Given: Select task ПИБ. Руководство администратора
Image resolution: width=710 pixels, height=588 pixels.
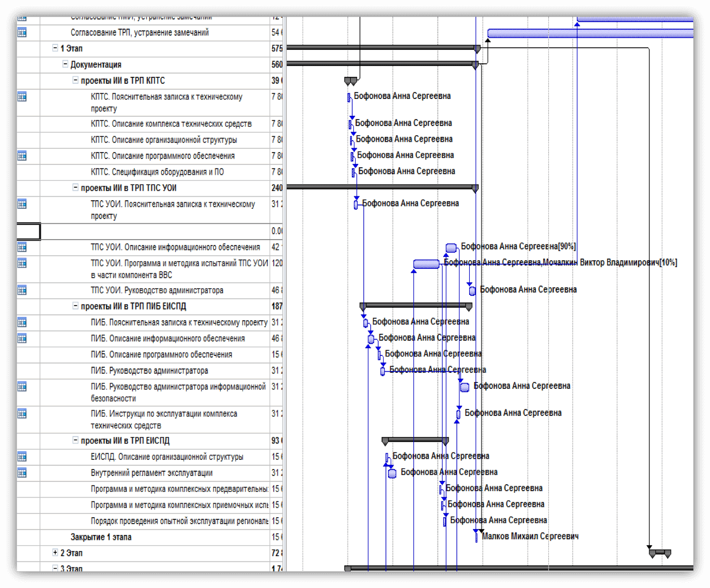Looking at the screenshot, I should click(x=149, y=371).
